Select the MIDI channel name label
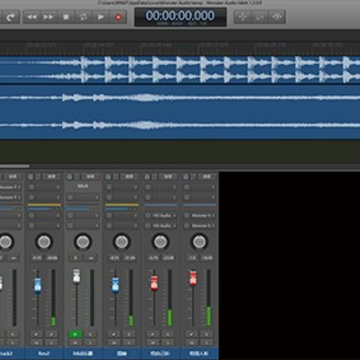Image resolution: width=360 pixels, height=360 pixels. (x=83, y=353)
